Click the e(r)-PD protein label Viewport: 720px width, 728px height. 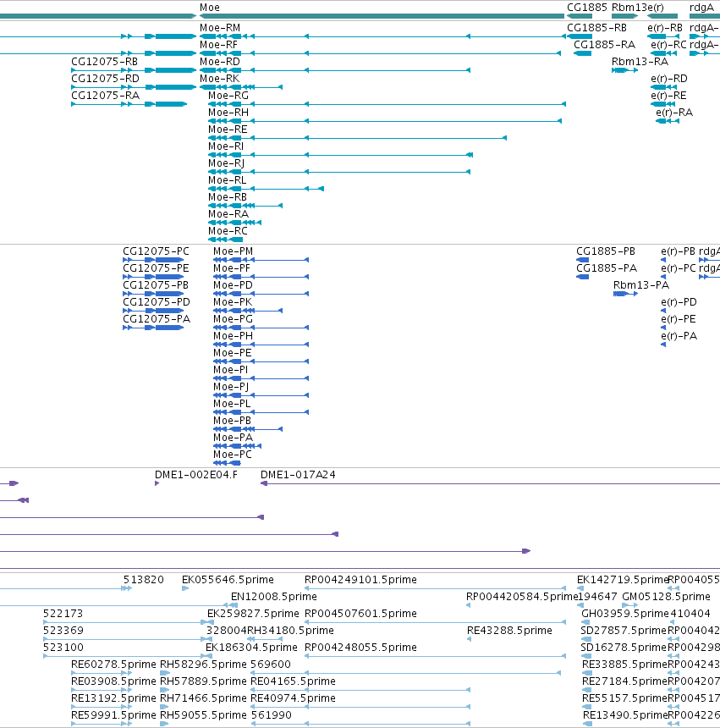(x=679, y=302)
